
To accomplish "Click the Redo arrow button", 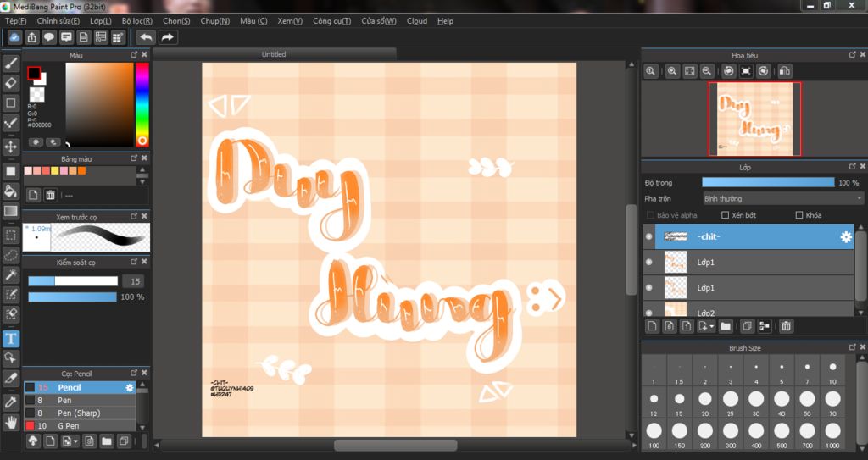I will (167, 37).
